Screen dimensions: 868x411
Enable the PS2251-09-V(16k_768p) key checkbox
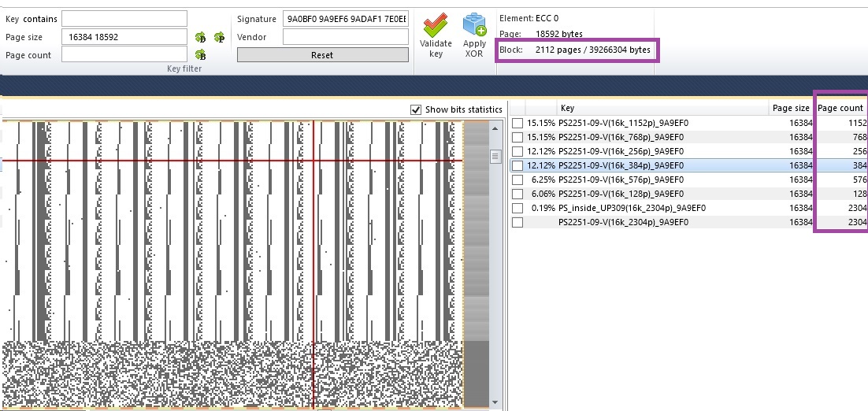[x=517, y=138]
